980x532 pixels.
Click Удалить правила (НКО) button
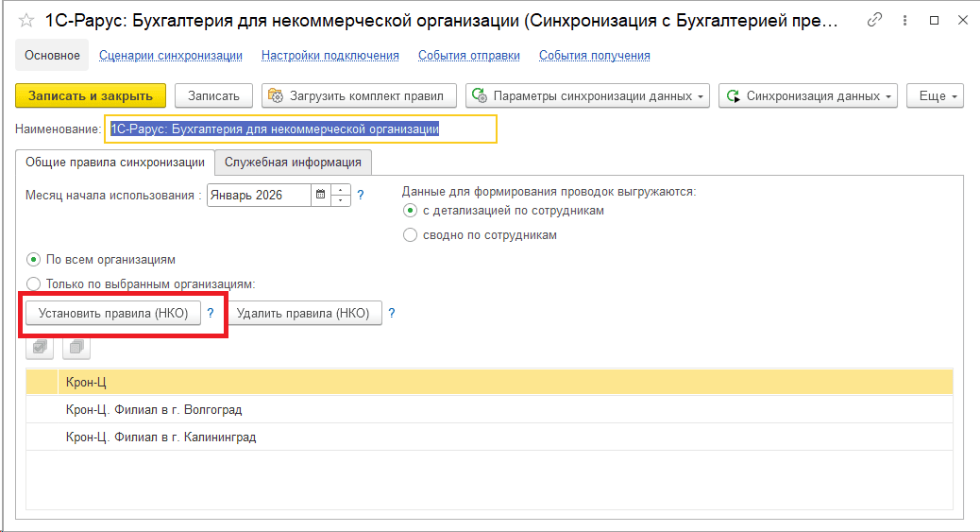point(303,313)
